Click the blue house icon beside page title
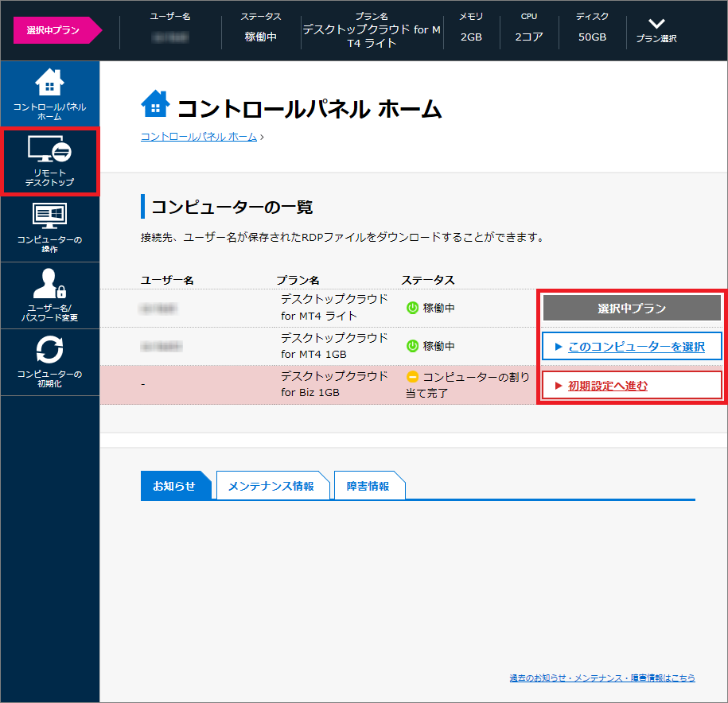This screenshot has height=703, width=728. tap(155, 103)
